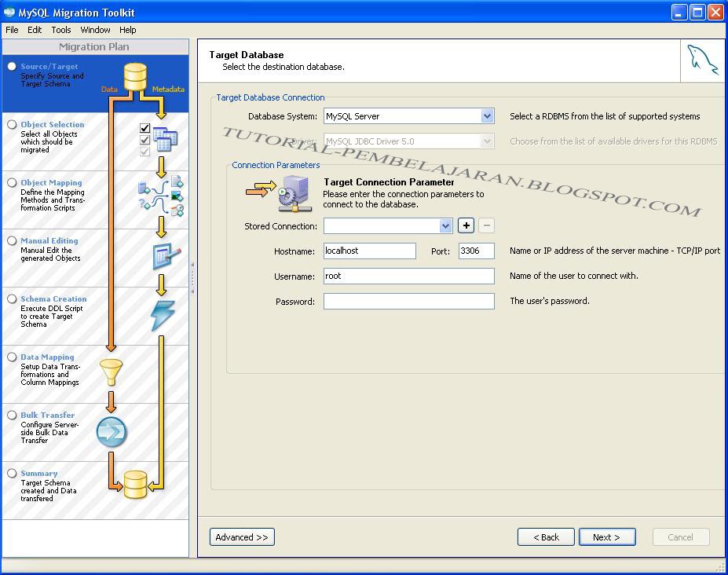This screenshot has width=728, height=575.
Task: Open the Tools menu
Action: [61, 30]
